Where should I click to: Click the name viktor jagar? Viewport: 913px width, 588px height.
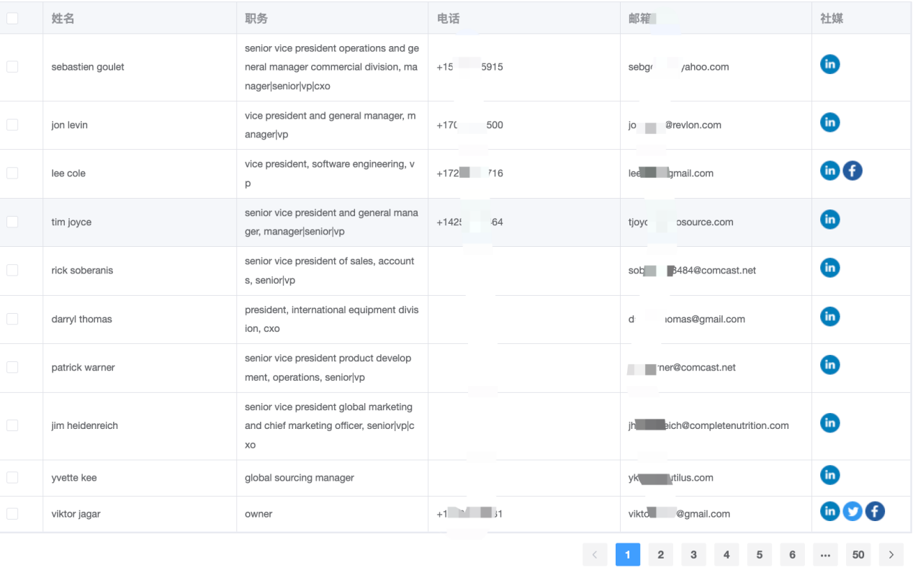(76, 514)
